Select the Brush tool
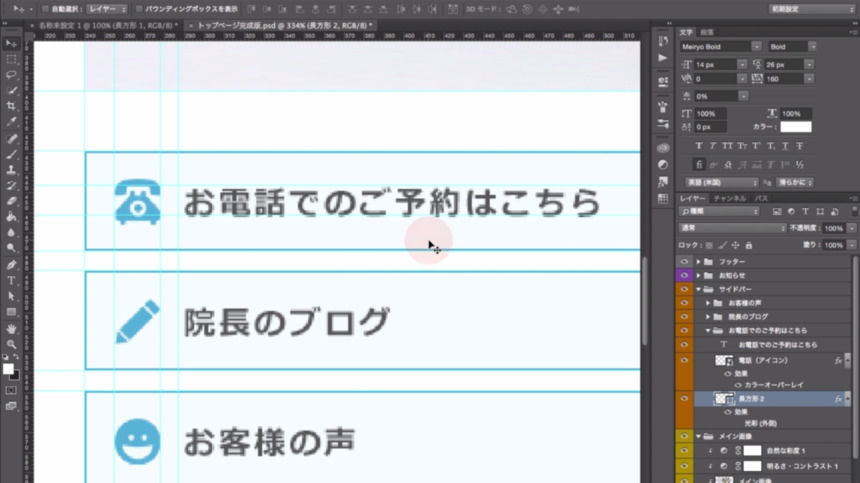 pyautogui.click(x=11, y=155)
